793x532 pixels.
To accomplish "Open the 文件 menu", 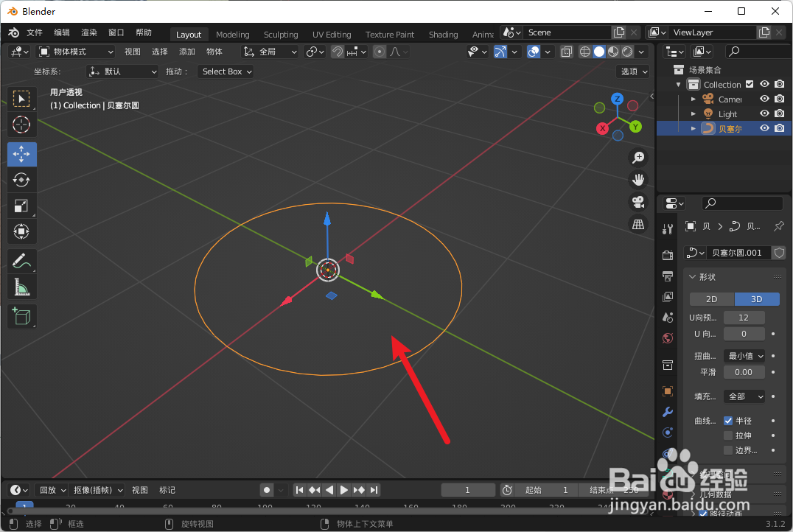I will point(35,33).
